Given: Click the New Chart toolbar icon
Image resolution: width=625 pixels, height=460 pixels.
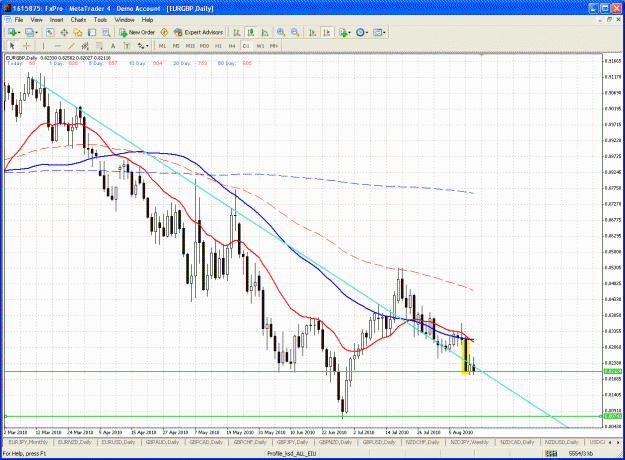Looking at the screenshot, I should [x=12, y=32].
